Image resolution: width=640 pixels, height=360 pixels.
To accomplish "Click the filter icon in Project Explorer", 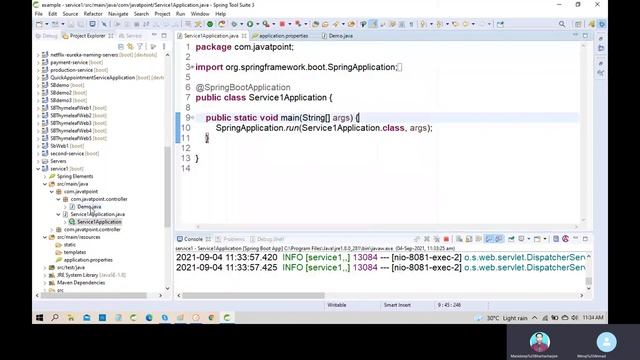I will coord(140,47).
